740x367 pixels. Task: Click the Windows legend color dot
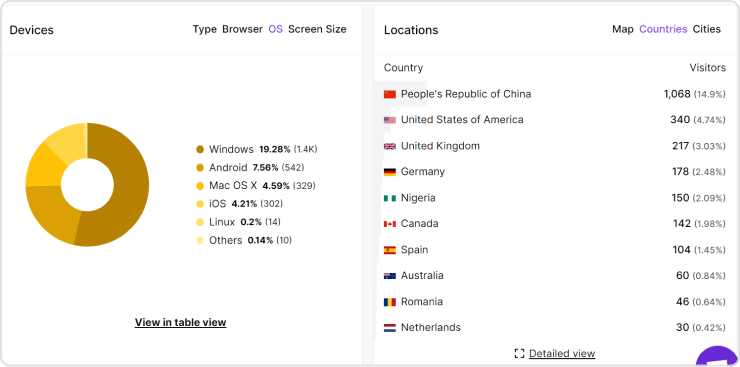point(200,150)
